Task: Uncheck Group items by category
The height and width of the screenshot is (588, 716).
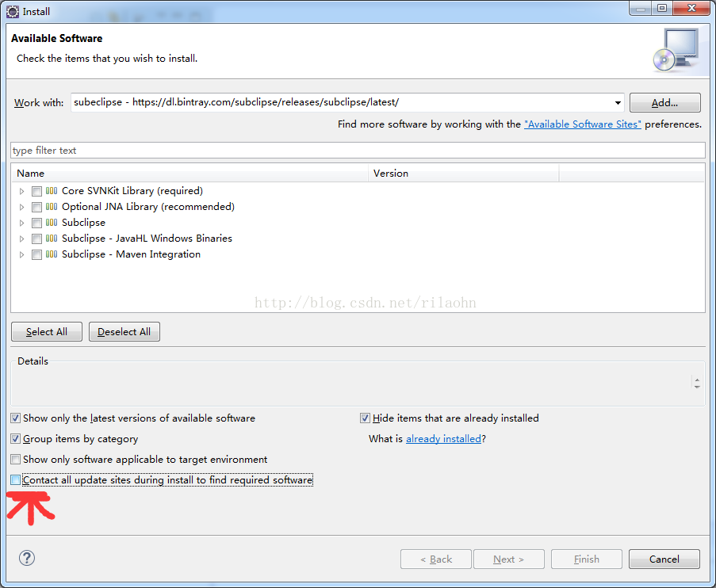Action: [x=16, y=439]
